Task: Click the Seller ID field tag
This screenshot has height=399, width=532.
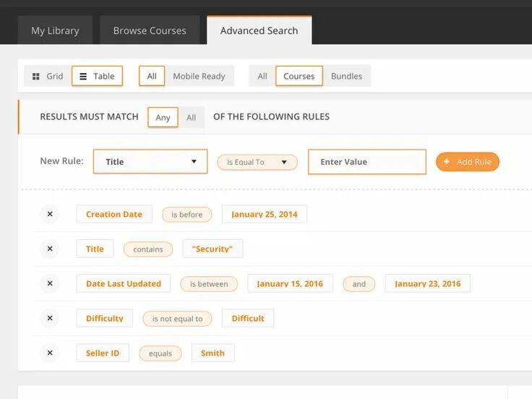Action: (x=103, y=353)
